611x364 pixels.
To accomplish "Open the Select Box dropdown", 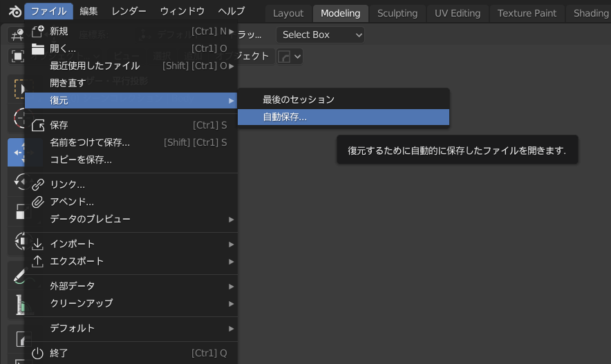I will [320, 35].
